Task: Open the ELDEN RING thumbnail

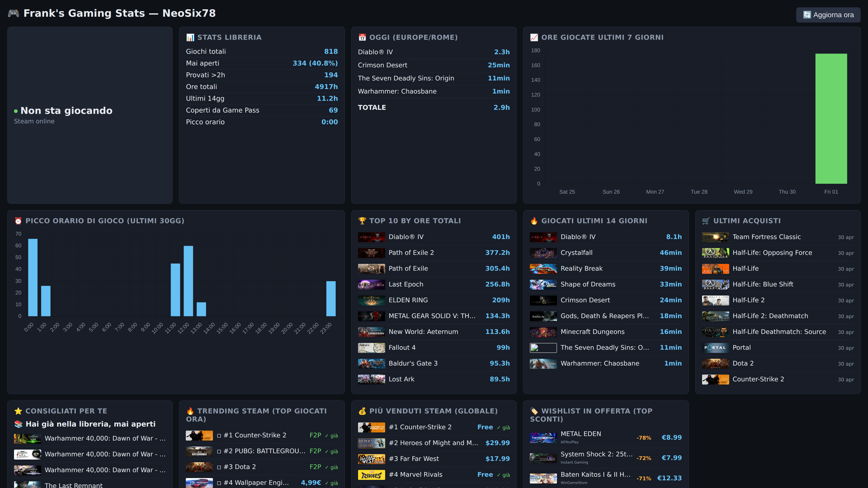Action: [371, 300]
